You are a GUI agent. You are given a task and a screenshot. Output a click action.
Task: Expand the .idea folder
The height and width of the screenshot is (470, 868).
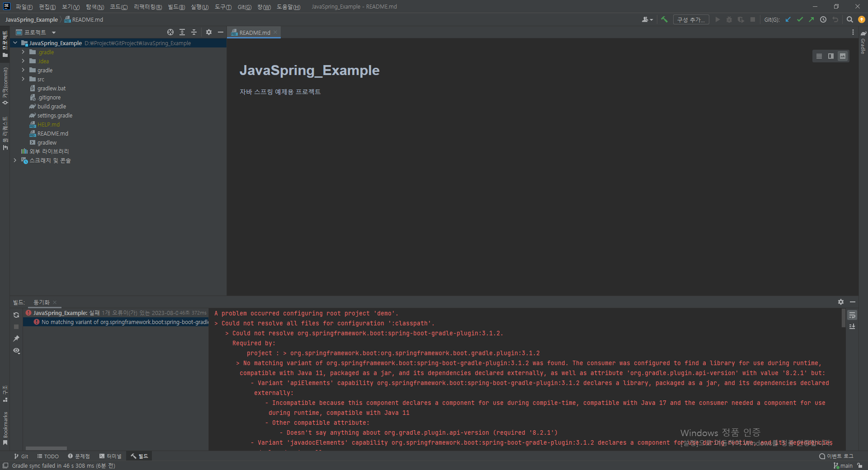tap(23, 61)
